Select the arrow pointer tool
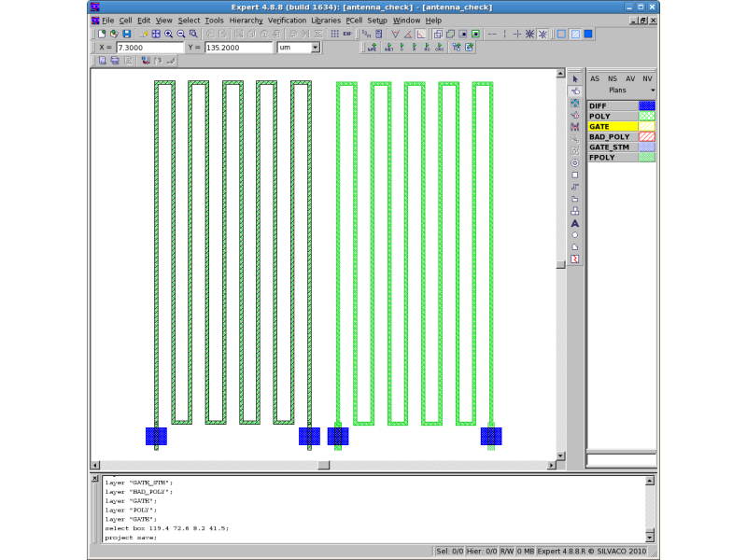Viewport: 747px width, 560px height. [574, 78]
